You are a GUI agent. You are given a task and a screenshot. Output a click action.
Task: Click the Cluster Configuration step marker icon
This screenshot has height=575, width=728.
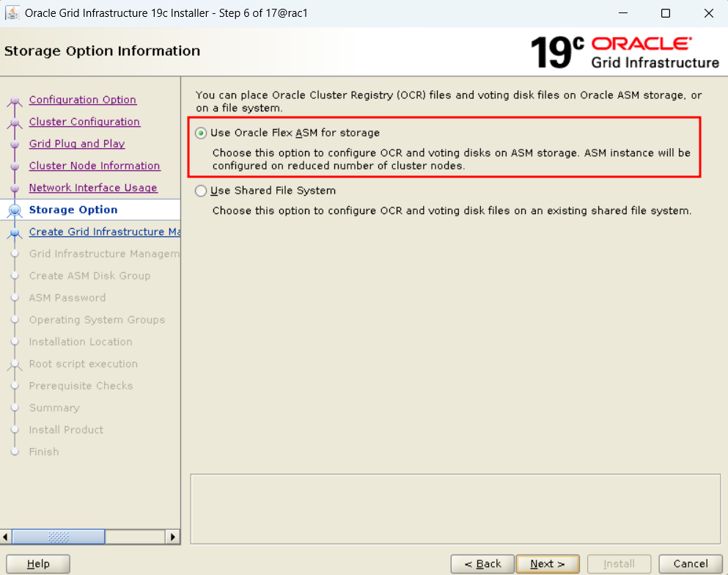coord(15,122)
